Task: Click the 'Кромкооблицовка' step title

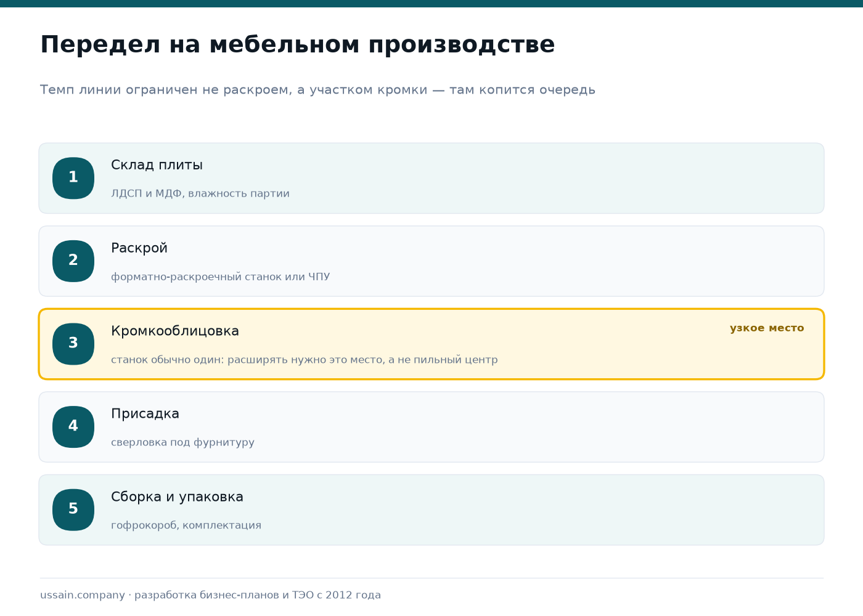Action: [x=175, y=331]
